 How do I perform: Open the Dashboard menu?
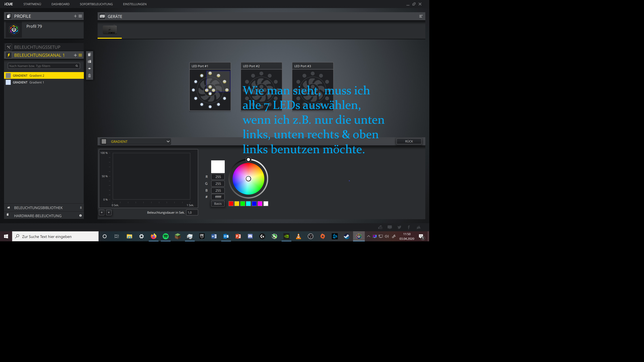pyautogui.click(x=61, y=4)
